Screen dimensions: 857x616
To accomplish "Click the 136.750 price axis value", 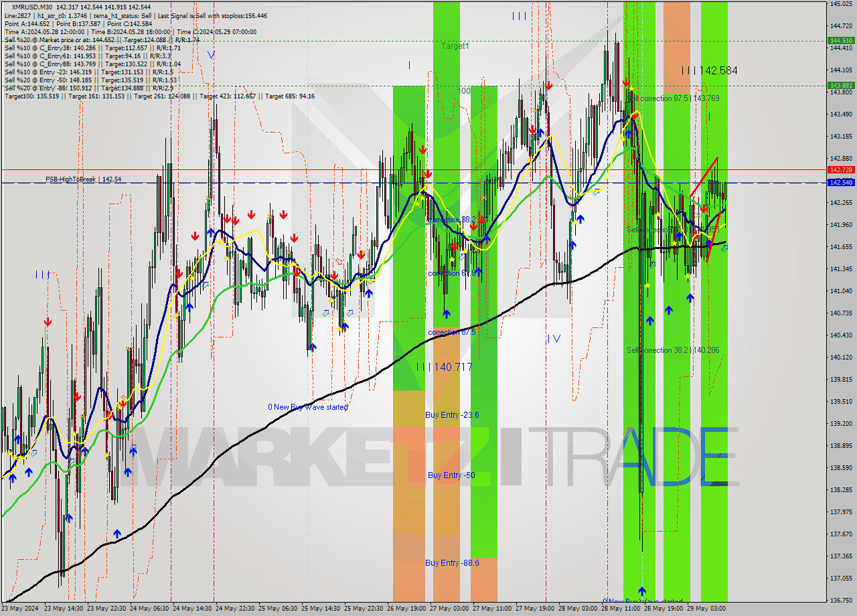I will 841,601.
